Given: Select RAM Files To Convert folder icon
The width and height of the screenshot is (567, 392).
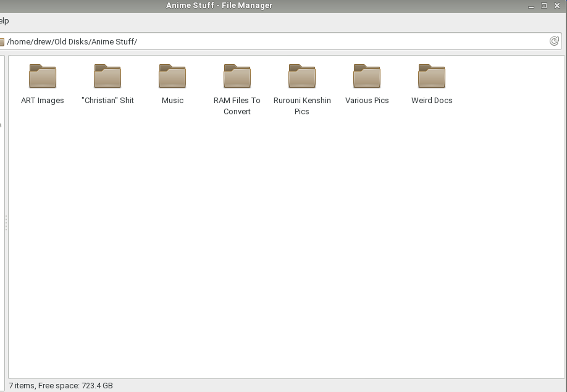Looking at the screenshot, I should point(237,76).
